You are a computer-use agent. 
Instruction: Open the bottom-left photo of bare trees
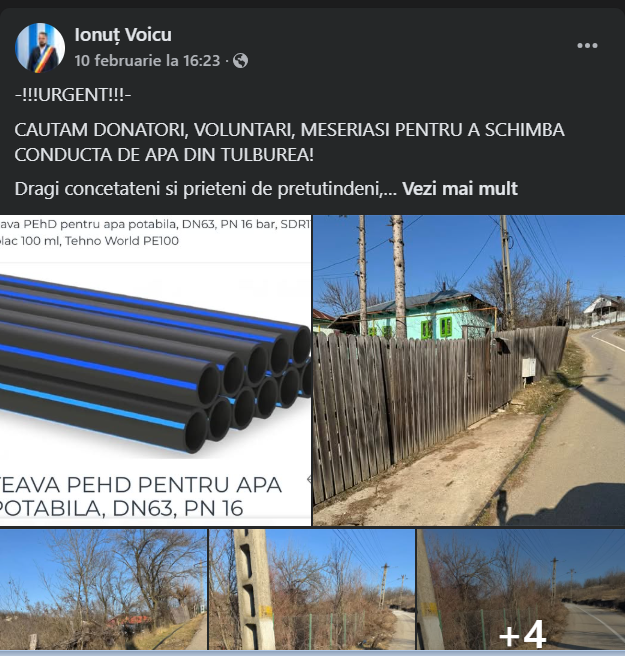coord(103,589)
